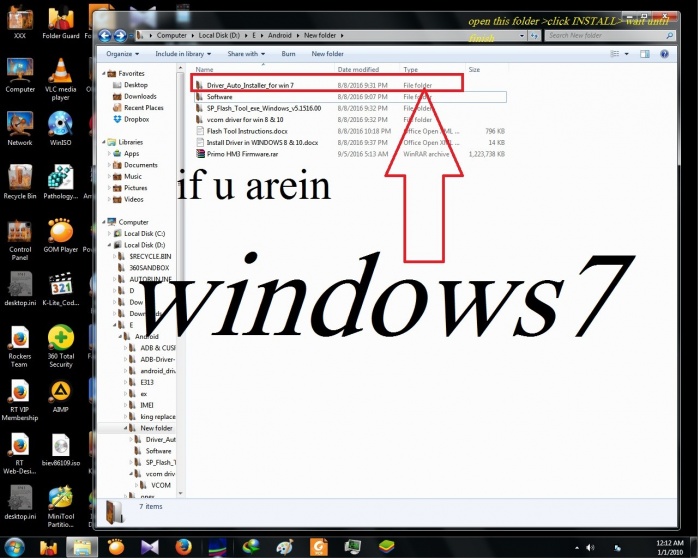Screen dimensions: 700x559
Task: Open the view options dropdown arrow
Action: point(626,54)
